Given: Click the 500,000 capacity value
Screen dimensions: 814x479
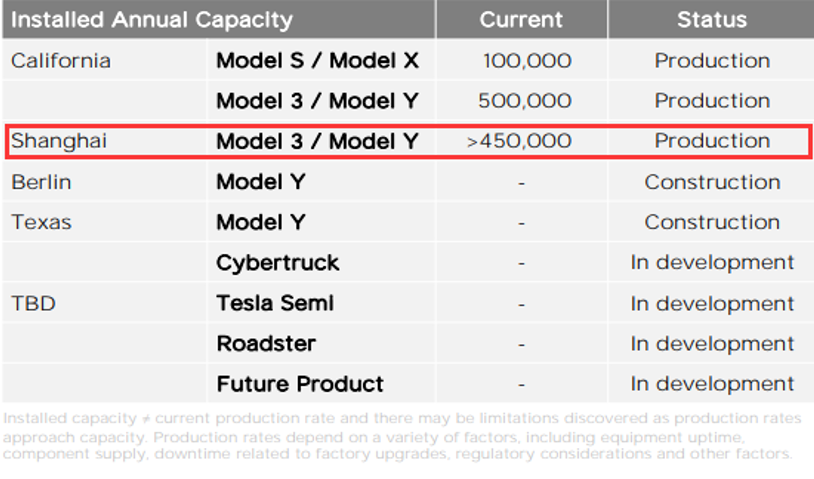Looking at the screenshot, I should (x=525, y=101).
